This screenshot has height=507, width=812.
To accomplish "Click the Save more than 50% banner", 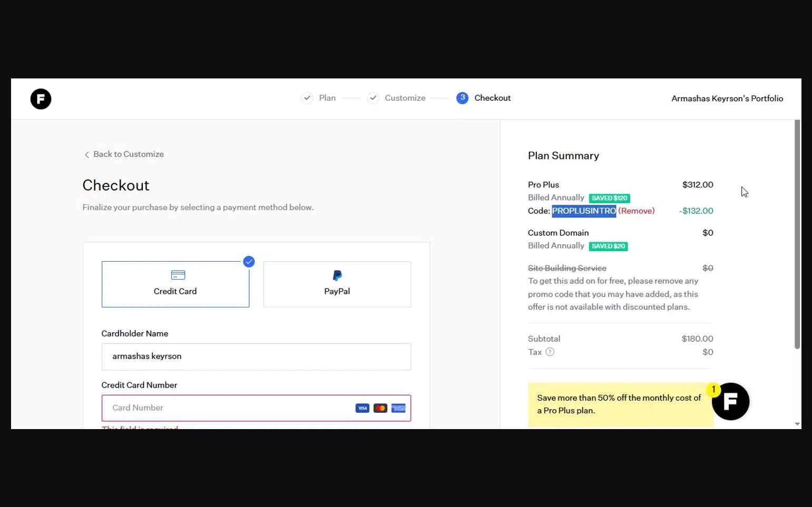I will click(x=620, y=404).
